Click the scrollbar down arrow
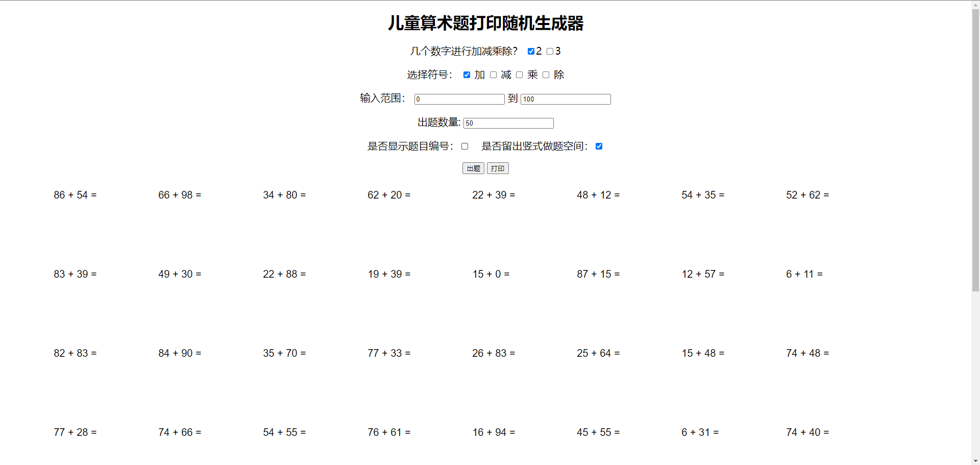The image size is (980, 465). (x=975, y=461)
